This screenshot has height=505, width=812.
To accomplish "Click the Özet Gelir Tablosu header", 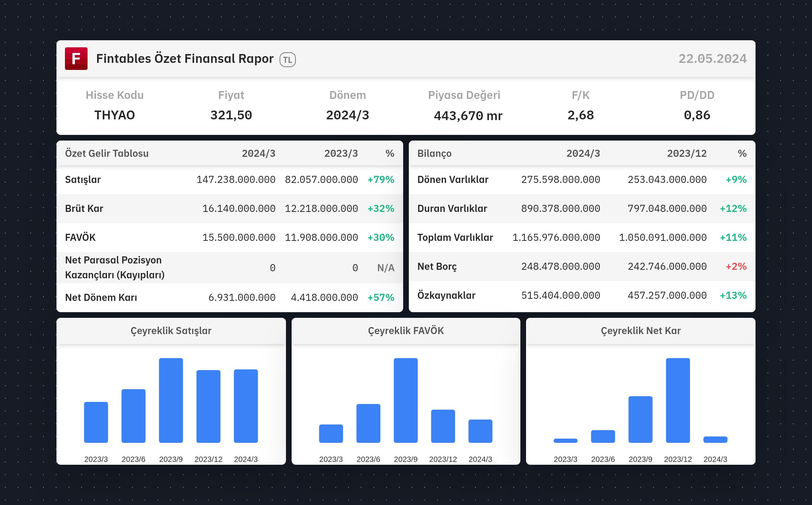I will (107, 153).
